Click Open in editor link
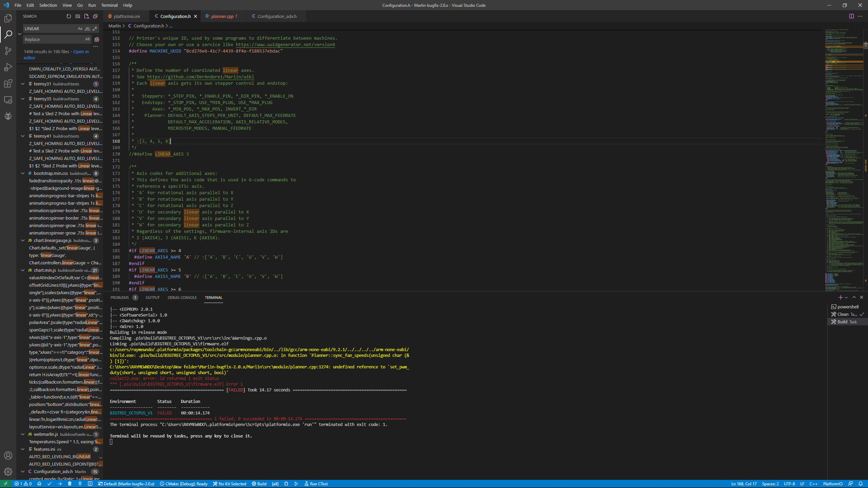This screenshot has width=868, height=488. pyautogui.click(x=56, y=55)
